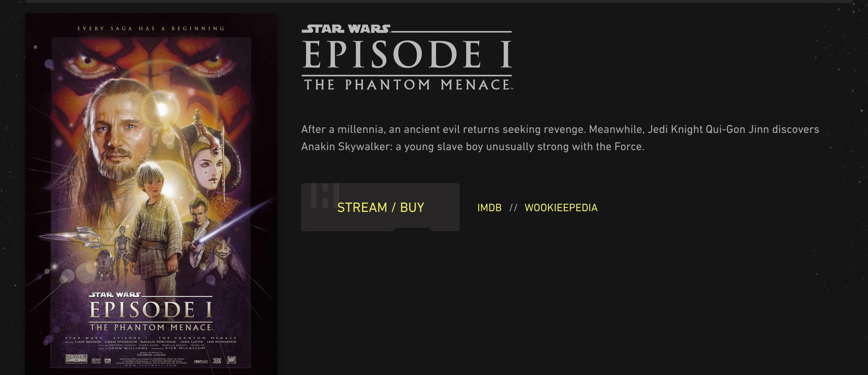Click the Phantom Menace movie poster
Image resolution: width=868 pixels, height=375 pixels.
click(x=151, y=194)
